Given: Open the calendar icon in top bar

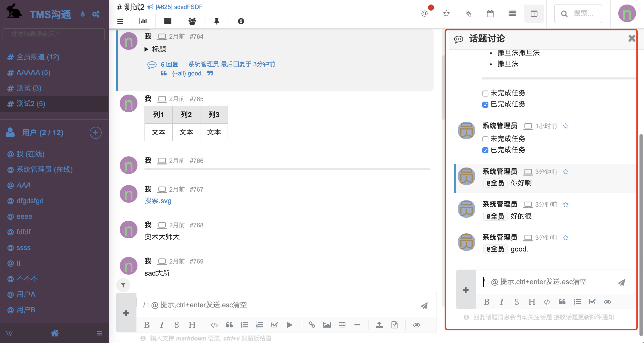Looking at the screenshot, I should click(490, 13).
